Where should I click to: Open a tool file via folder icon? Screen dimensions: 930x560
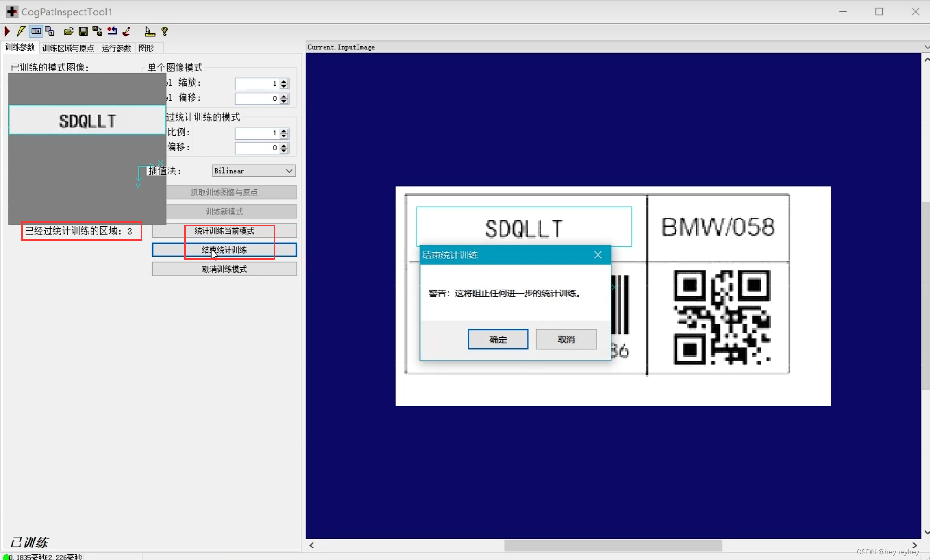tap(69, 31)
